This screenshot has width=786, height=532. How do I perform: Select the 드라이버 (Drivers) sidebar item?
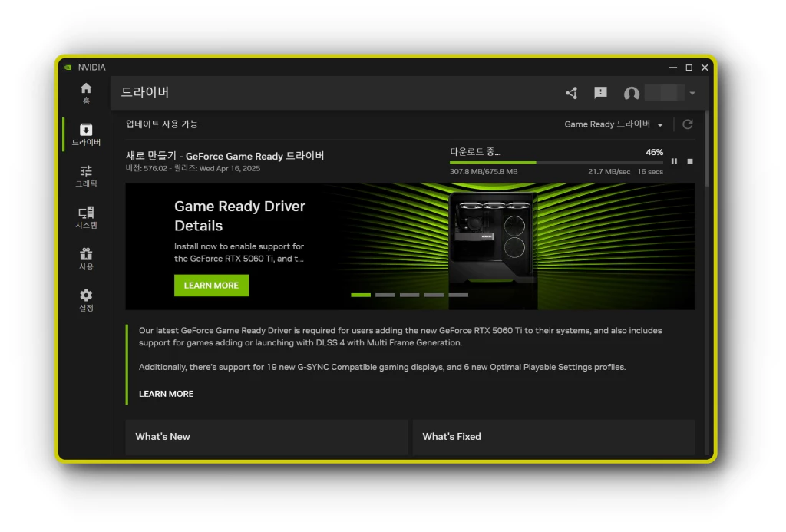[86, 134]
